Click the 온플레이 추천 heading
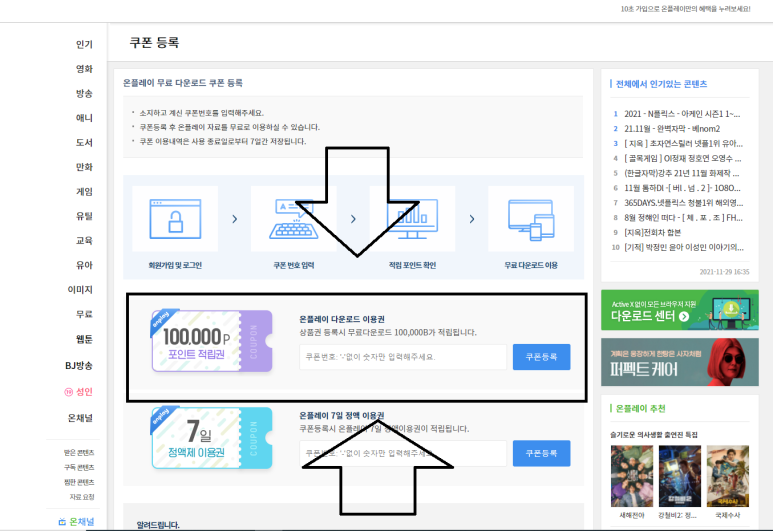This screenshot has width=773, height=531. 640,409
